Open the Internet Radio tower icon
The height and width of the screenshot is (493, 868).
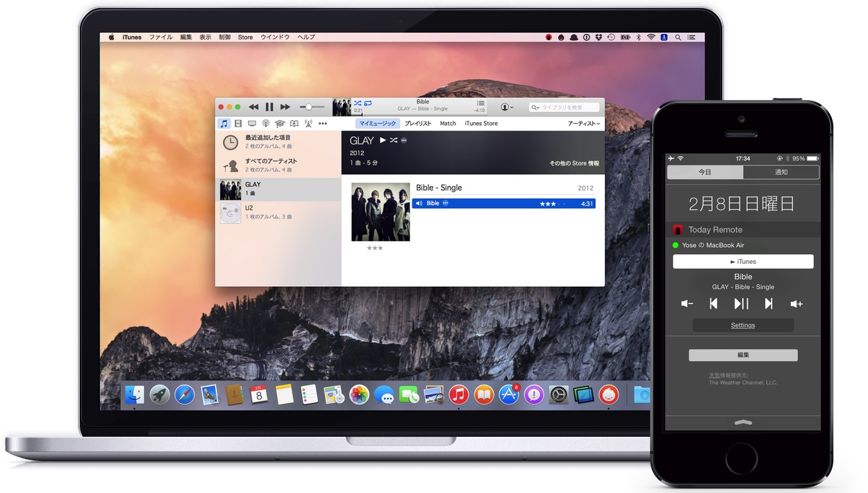coord(308,124)
